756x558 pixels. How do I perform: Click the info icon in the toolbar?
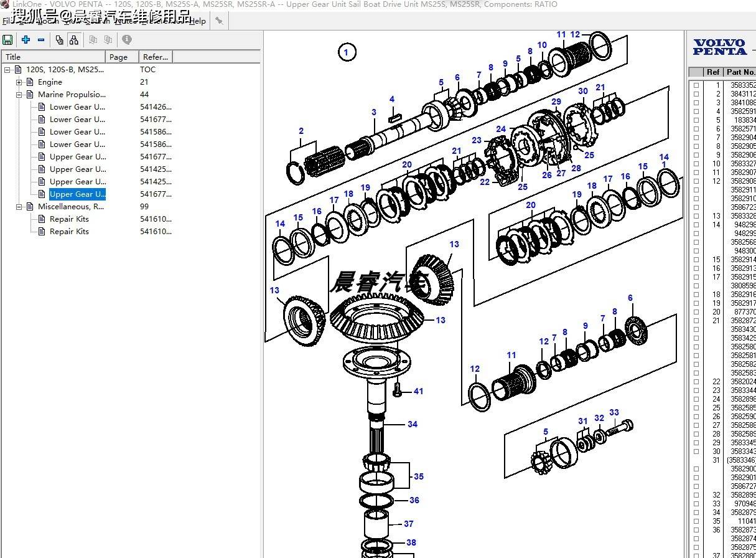127,40
